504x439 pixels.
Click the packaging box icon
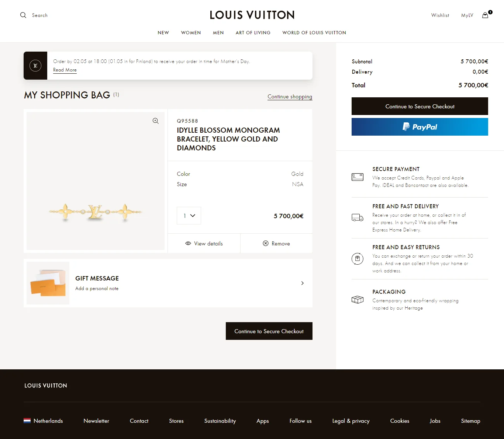(358, 300)
